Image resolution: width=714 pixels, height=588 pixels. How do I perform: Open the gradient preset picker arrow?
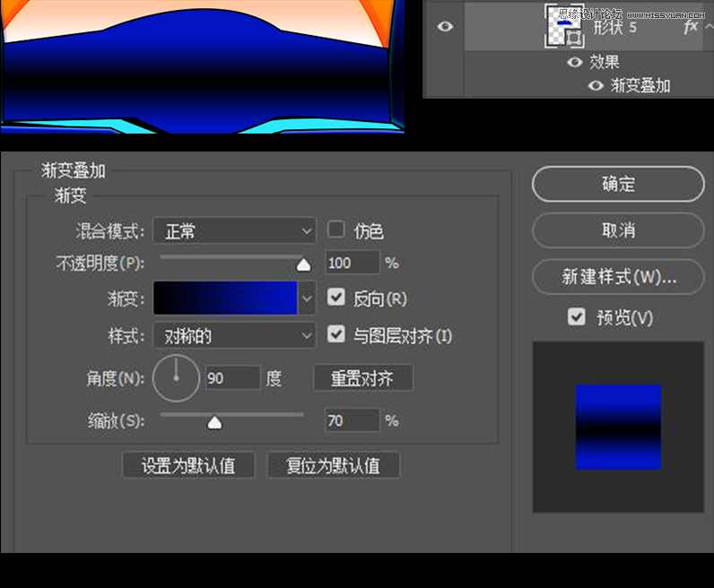[x=307, y=298]
